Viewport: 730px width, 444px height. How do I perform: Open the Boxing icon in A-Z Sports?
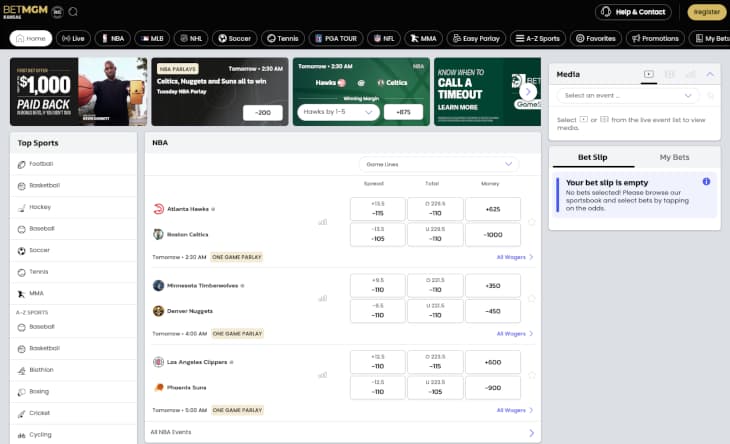(x=21, y=392)
